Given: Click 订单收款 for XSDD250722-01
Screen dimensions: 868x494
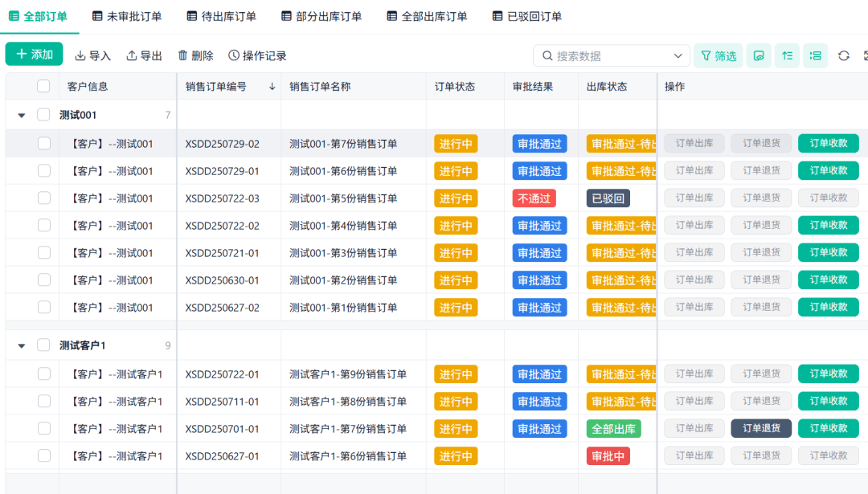Looking at the screenshot, I should coord(828,374).
